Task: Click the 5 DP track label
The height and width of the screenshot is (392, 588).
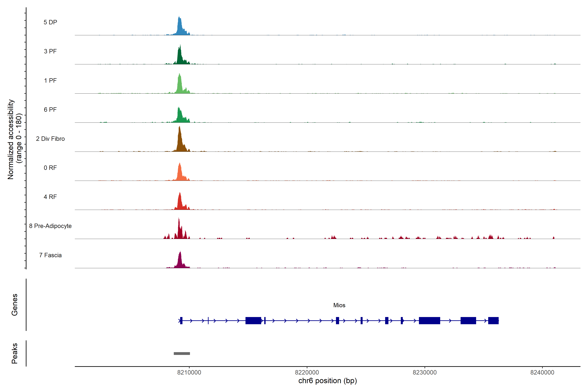Action: [50, 22]
